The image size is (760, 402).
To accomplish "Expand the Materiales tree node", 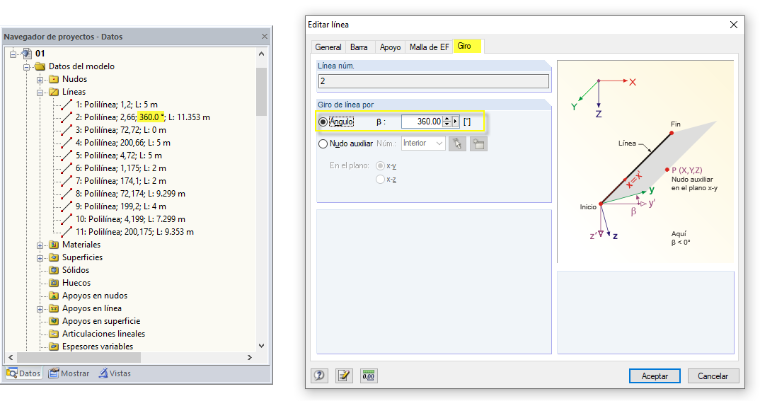I will pyautogui.click(x=40, y=245).
